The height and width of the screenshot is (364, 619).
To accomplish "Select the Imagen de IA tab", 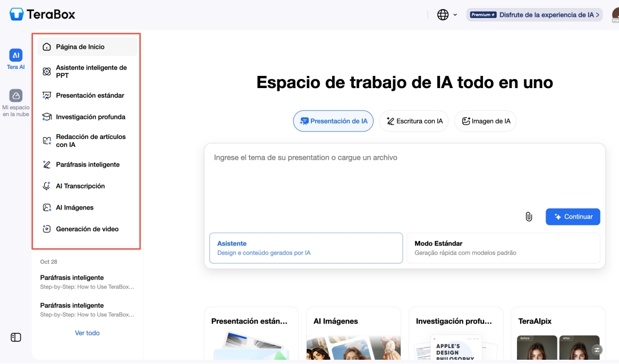I will pyautogui.click(x=486, y=121).
